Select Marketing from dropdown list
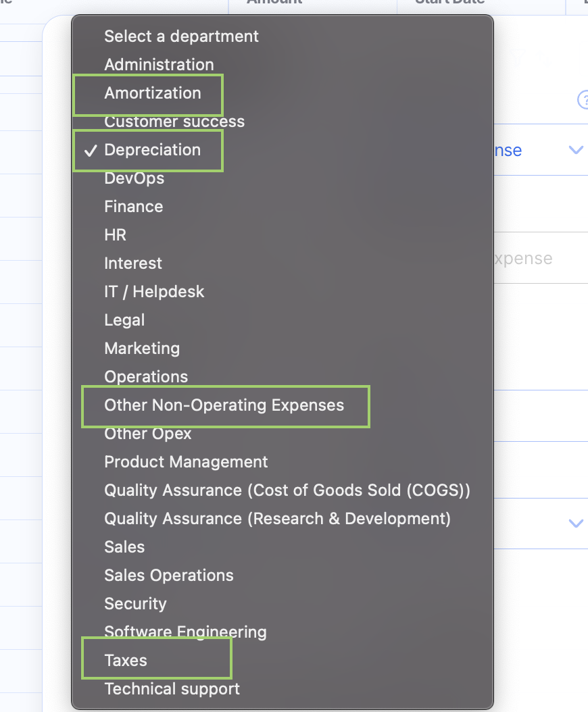The height and width of the screenshot is (712, 588). [142, 349]
